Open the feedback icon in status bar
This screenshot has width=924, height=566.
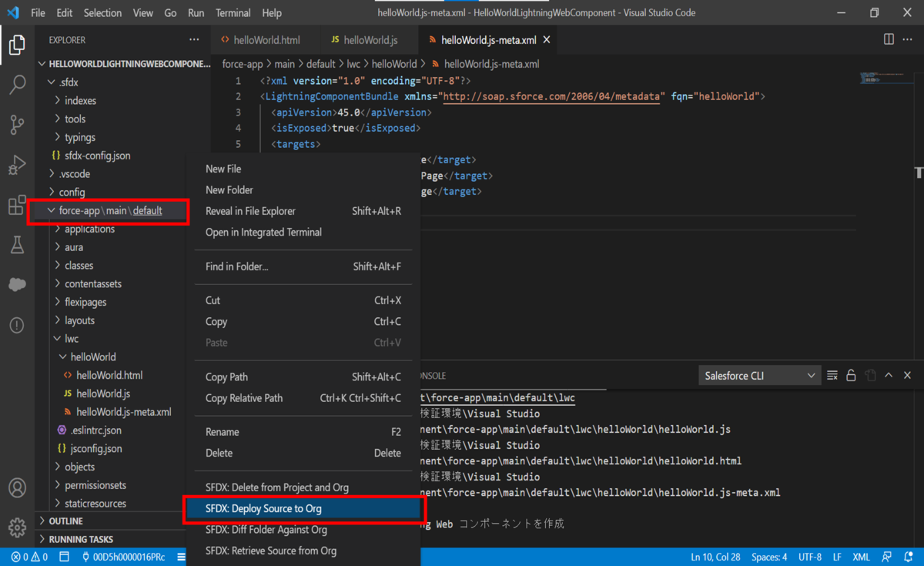[887, 557]
